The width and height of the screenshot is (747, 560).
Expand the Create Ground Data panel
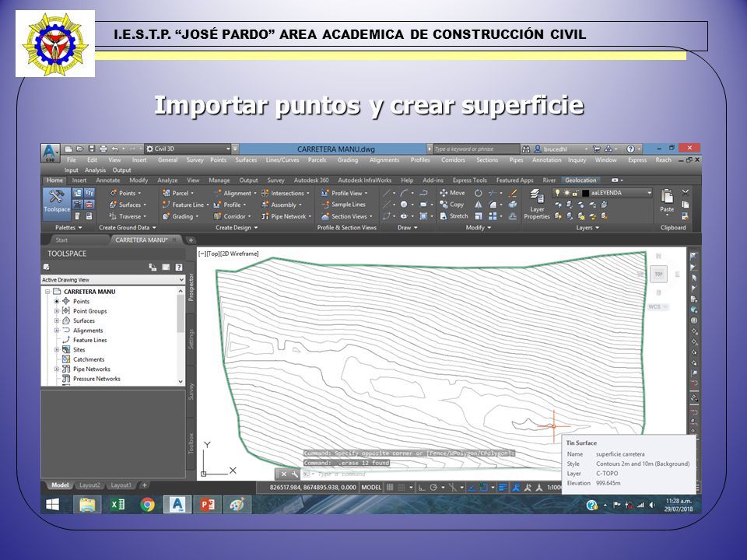pyautogui.click(x=127, y=228)
